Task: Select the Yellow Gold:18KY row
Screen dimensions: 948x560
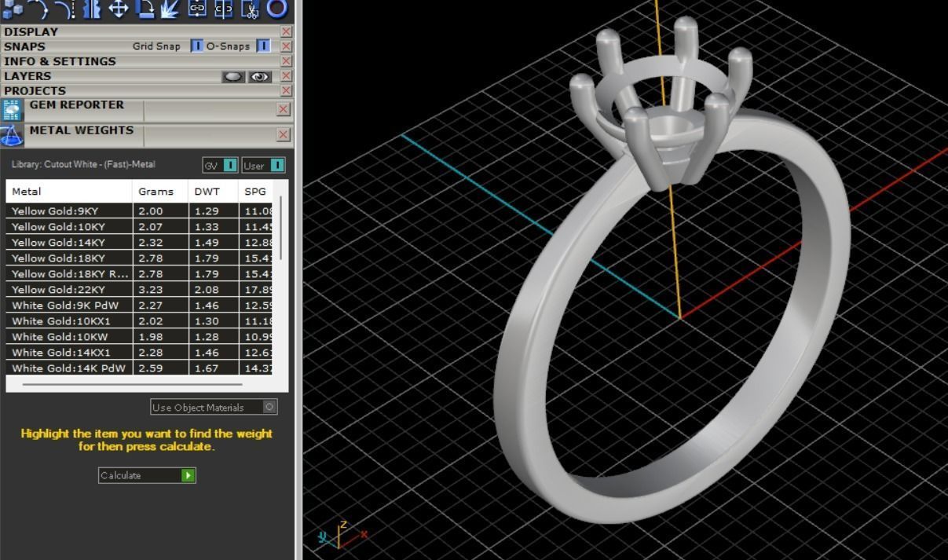Action: (139, 258)
